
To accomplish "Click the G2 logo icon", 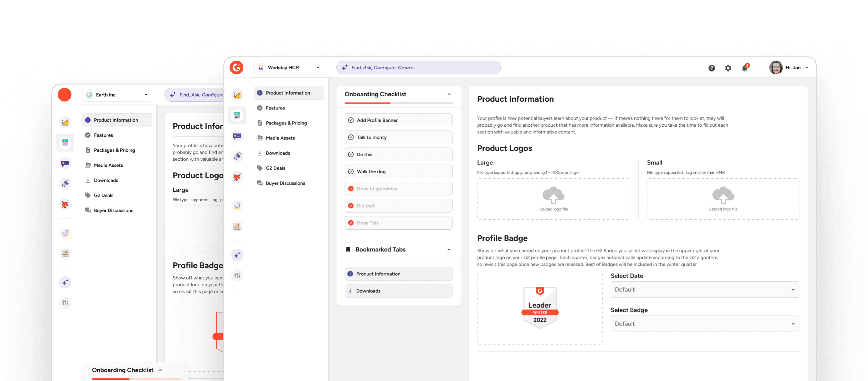I will point(237,68).
